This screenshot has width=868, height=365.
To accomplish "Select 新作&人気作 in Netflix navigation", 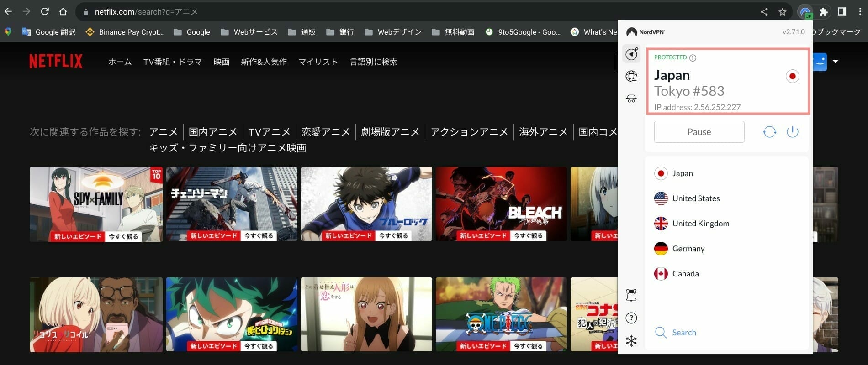I will [264, 62].
